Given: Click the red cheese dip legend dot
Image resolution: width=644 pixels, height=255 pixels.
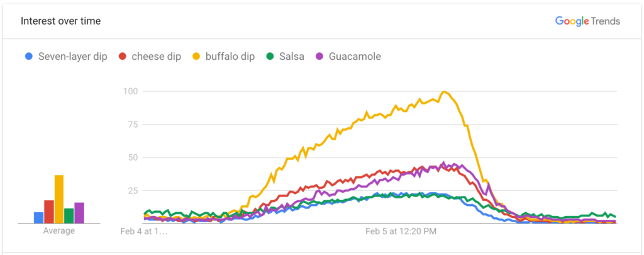Looking at the screenshot, I should click(122, 57).
